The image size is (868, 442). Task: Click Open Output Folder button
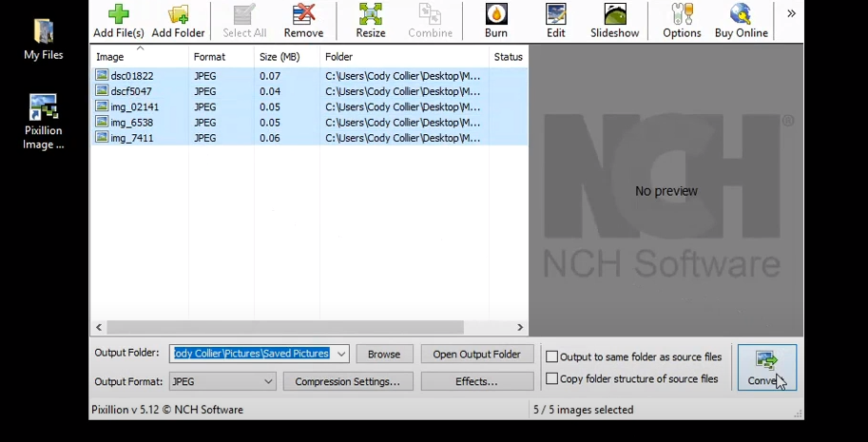coord(476,354)
